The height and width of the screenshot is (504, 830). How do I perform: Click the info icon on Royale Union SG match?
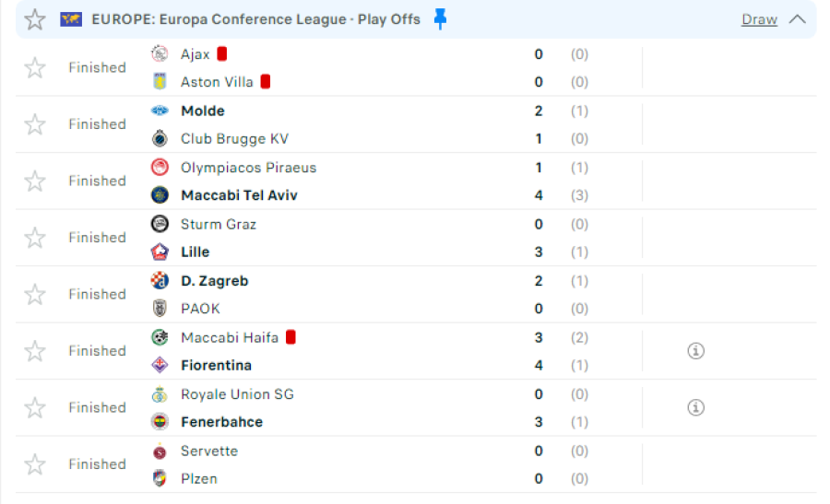pos(695,407)
